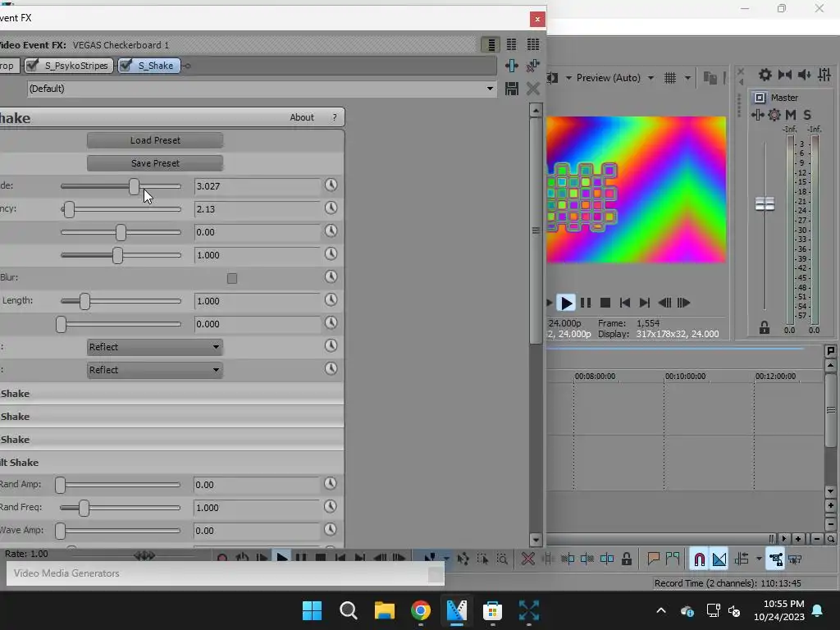Click the FX panel scroll-down arrow
Screen dimensions: 840x630
536,540
